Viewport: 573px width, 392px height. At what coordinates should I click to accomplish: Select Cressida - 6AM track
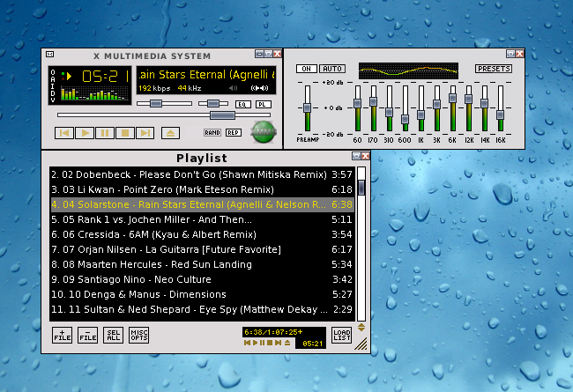pos(202,234)
